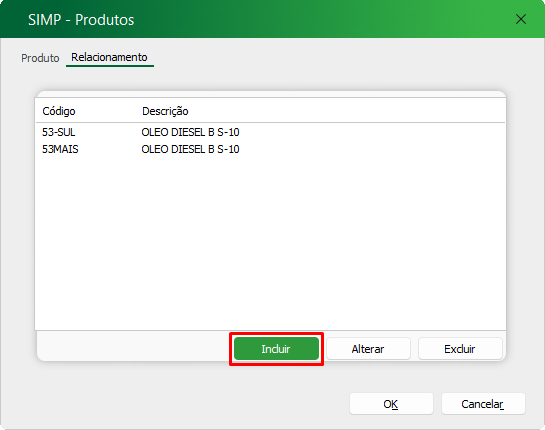Select the 53-SUL code row
This screenshot has width=545, height=430.
[x=270, y=132]
